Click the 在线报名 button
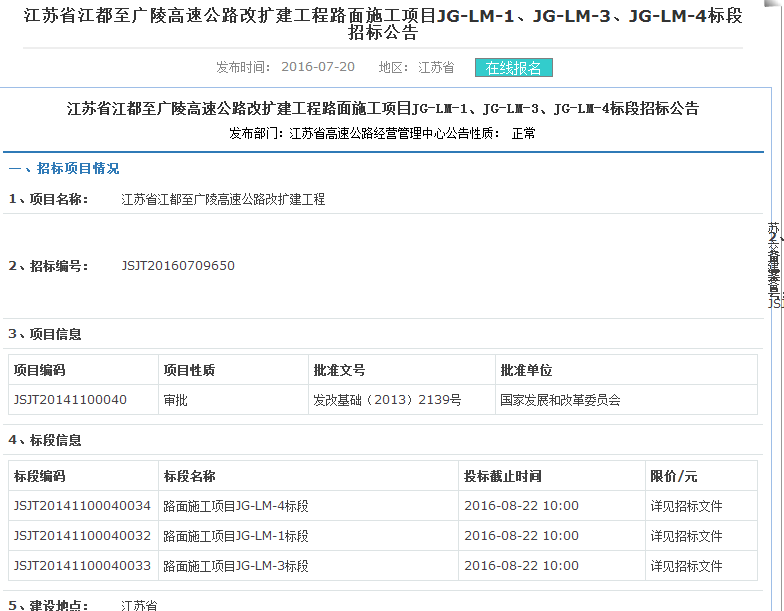784x611 pixels. coord(513,68)
